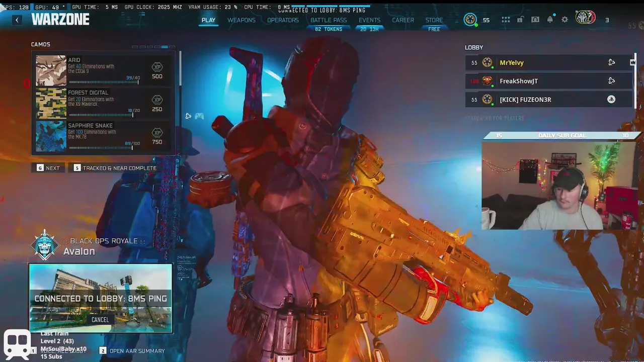Viewport: 644px width, 362px height.
Task: Open the CAREER tab
Action: point(403,20)
